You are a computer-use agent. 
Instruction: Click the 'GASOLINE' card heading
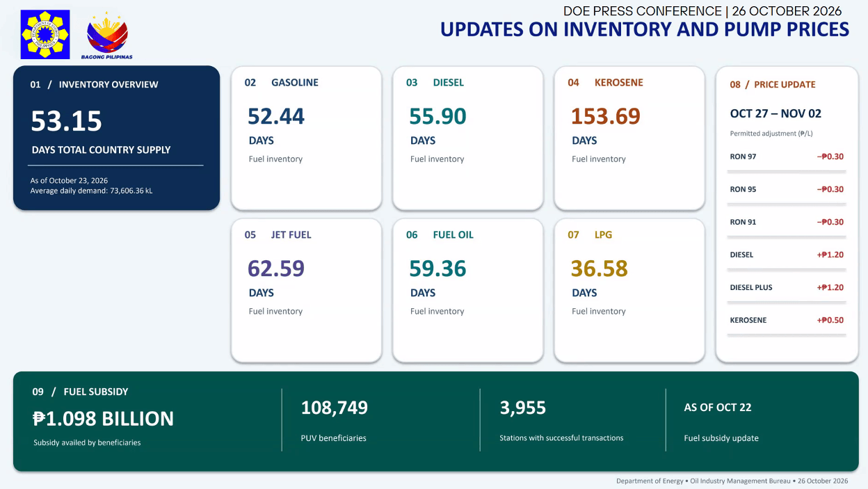[295, 82]
